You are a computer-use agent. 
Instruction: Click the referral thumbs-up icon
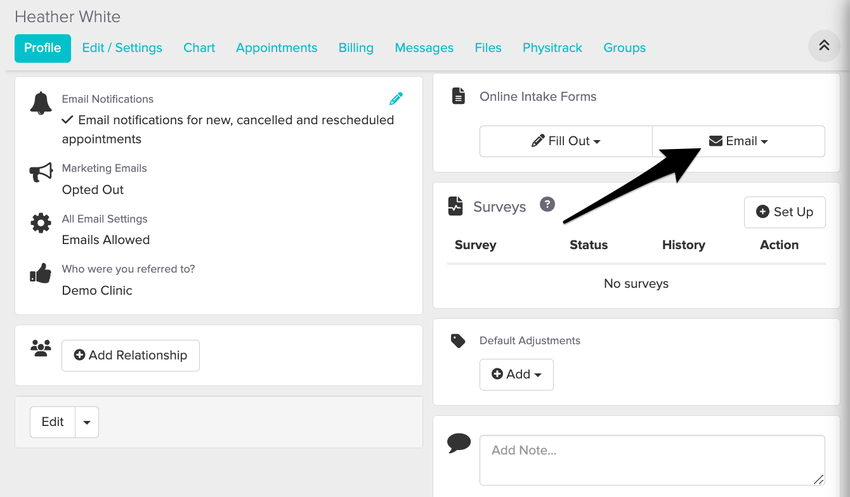(41, 273)
